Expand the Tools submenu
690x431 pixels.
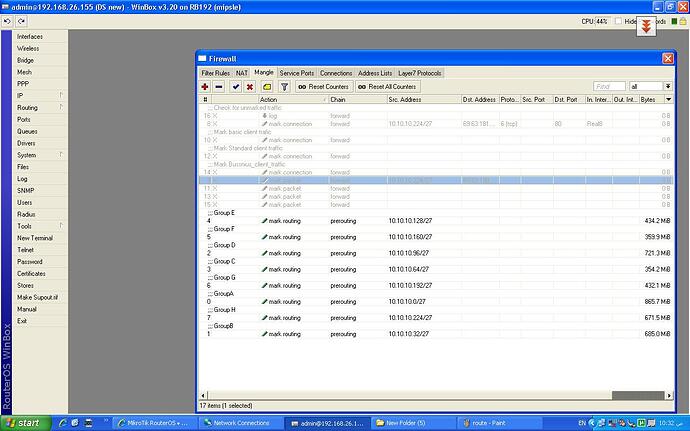pyautogui.click(x=40, y=226)
